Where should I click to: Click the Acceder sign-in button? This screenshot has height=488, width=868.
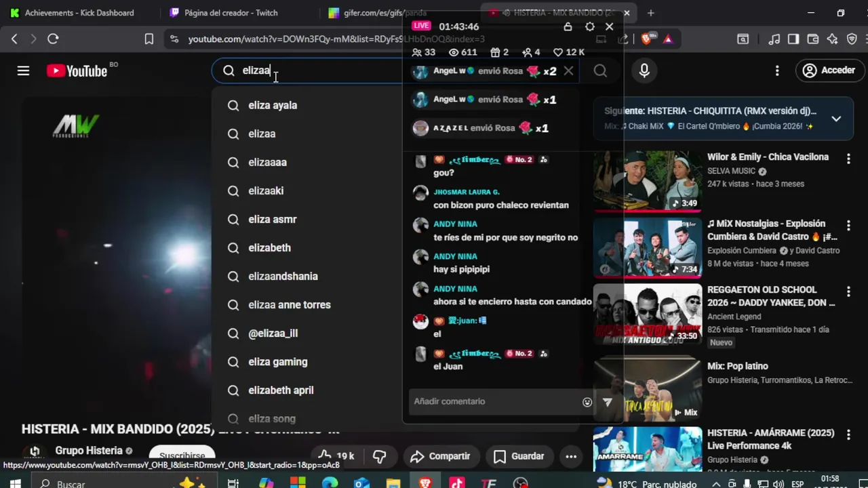click(x=829, y=70)
